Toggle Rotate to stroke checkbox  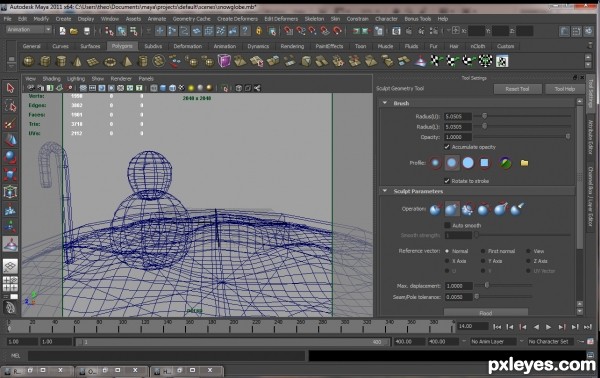447,181
